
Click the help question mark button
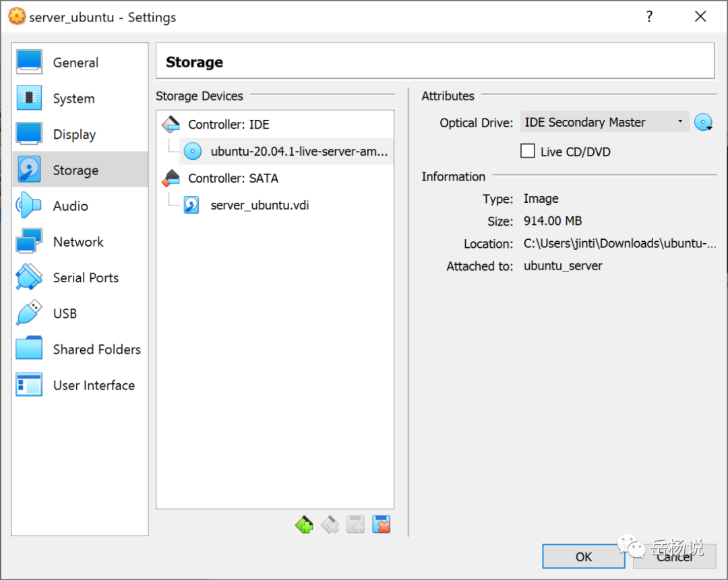tap(650, 17)
